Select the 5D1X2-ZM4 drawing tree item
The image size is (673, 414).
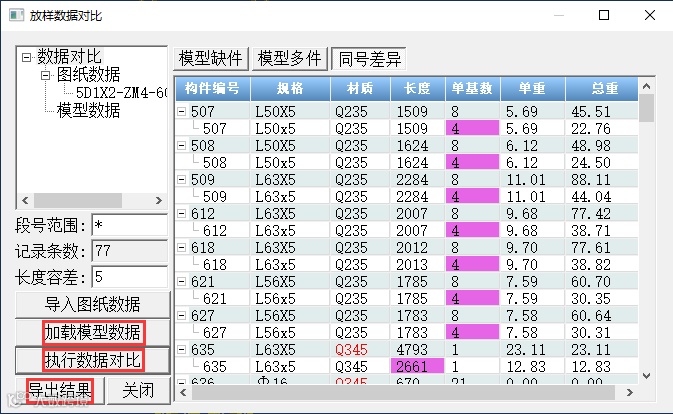click(121, 92)
